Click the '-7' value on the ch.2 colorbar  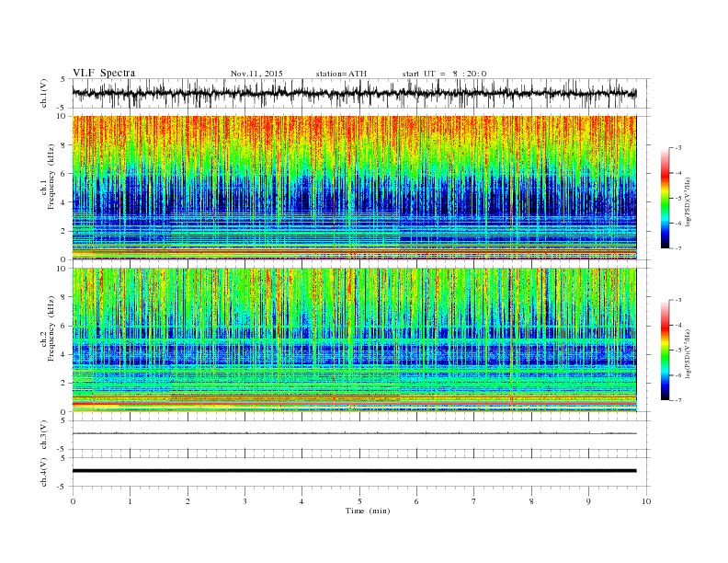coord(678,400)
